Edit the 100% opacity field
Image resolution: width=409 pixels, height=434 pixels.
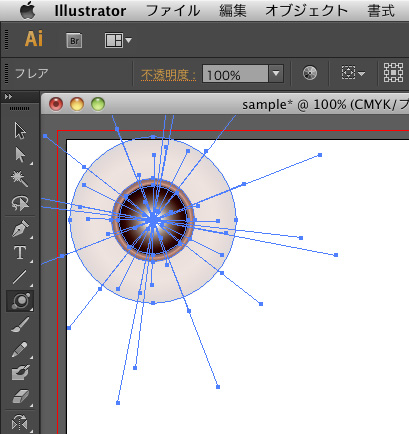pos(235,74)
